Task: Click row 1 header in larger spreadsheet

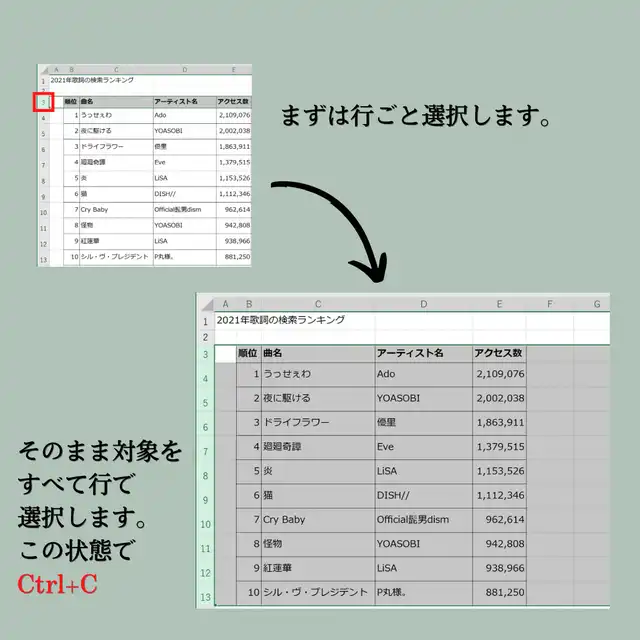Action: [205, 321]
